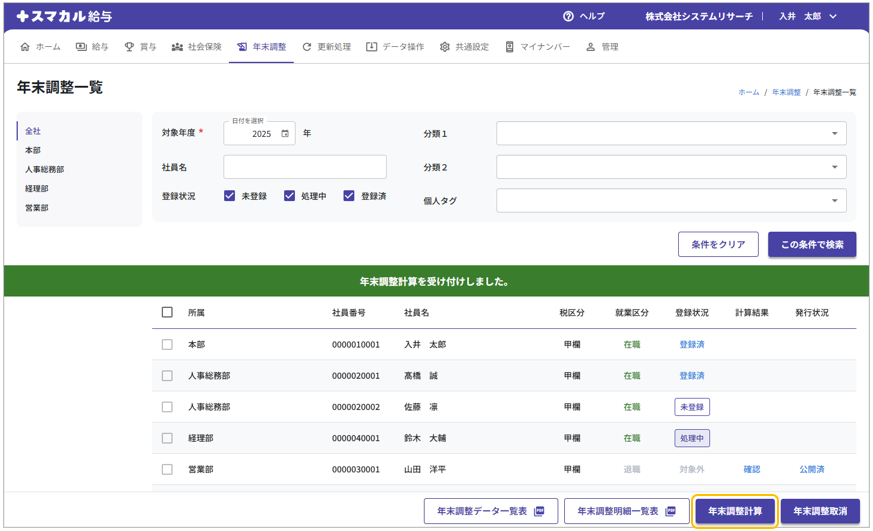This screenshot has height=531, width=873.
Task: Click the 社会保険 people icon
Action: [177, 47]
